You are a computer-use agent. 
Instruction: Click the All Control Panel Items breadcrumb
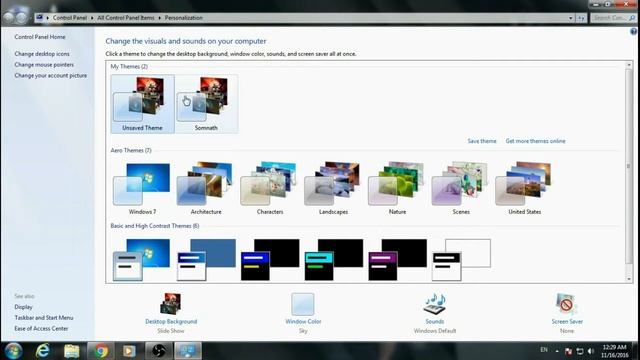point(126,18)
